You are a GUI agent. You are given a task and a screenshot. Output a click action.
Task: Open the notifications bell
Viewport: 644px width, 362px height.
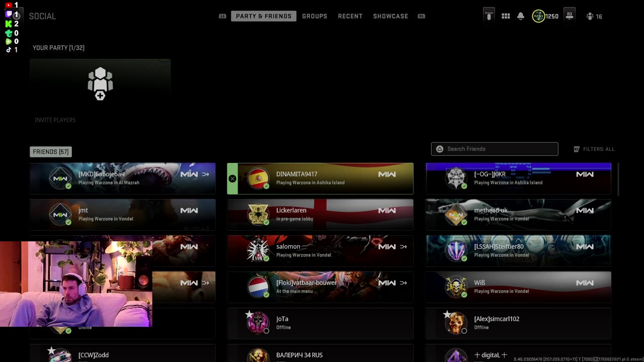pos(521,16)
